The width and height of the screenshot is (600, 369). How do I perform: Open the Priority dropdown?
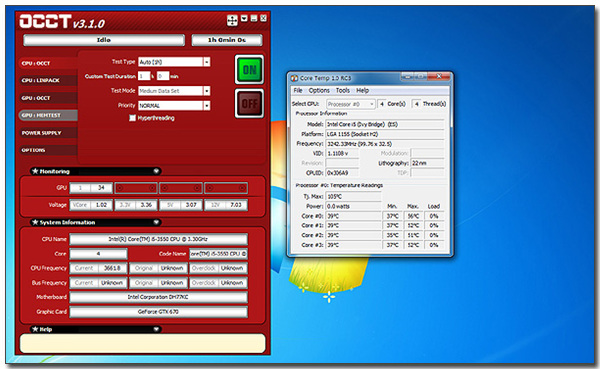pos(207,106)
